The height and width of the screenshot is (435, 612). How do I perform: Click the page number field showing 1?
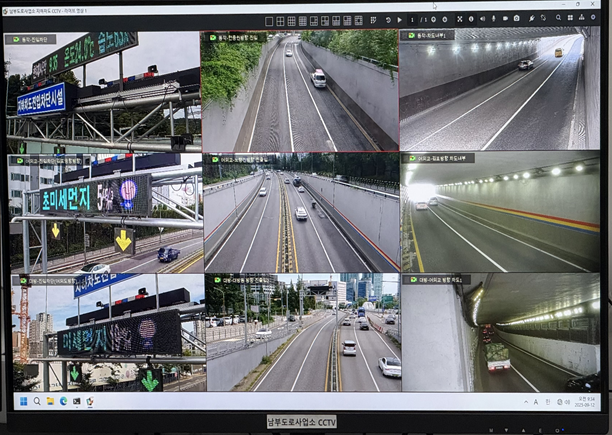click(411, 20)
